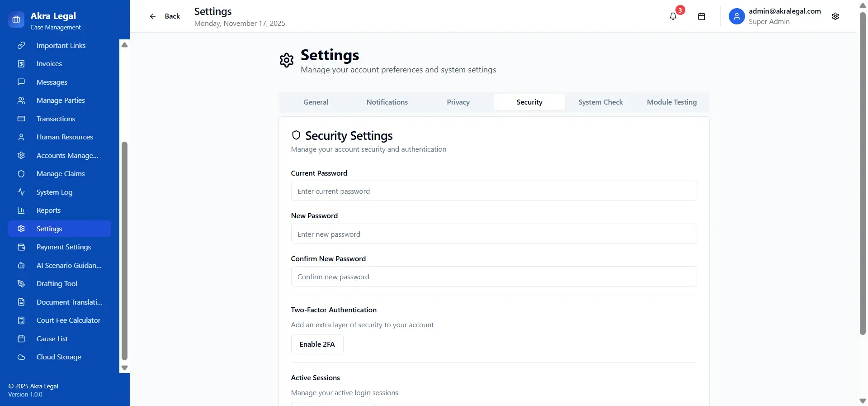This screenshot has height=406, width=868.
Task: Click the Back button
Action: (x=165, y=16)
